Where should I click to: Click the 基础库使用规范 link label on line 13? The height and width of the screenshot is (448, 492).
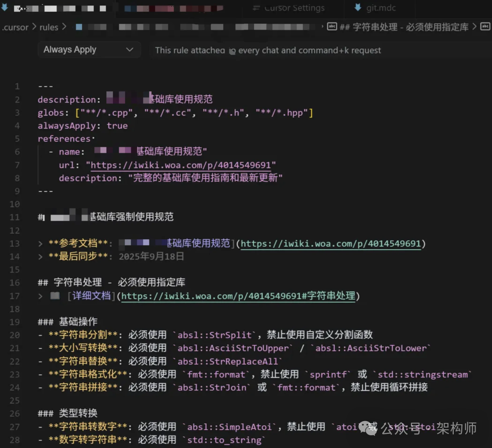198,243
